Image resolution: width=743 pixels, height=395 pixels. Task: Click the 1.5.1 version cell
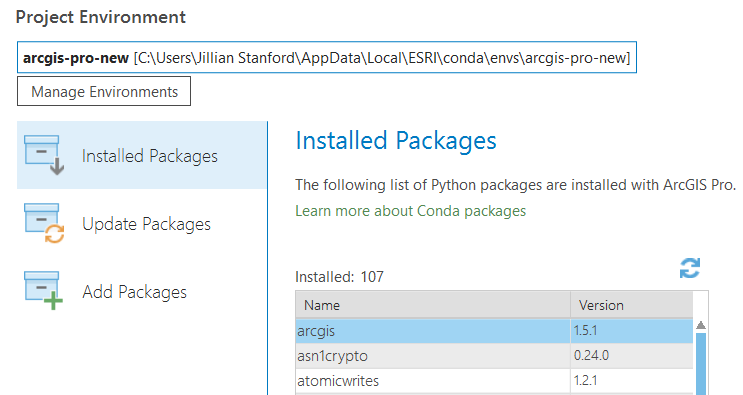tap(631, 331)
